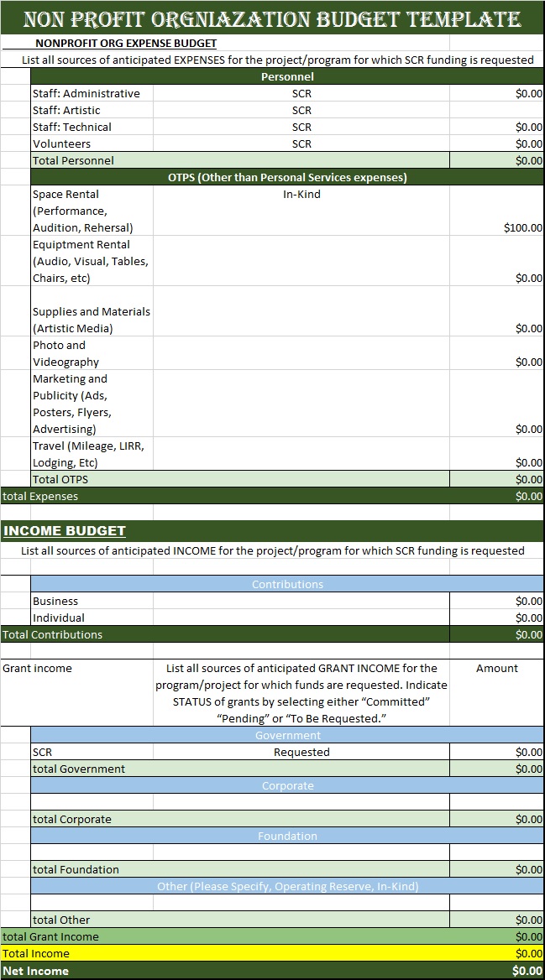Click the 'Government' section header
The image size is (545, 980).
point(287,735)
